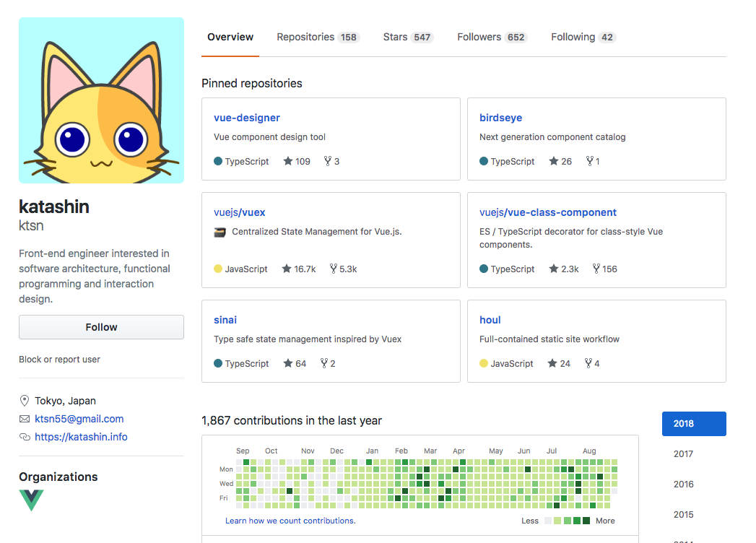Click 'Vue component design tool' description
Image resolution: width=756 pixels, height=543 pixels.
[x=269, y=137]
